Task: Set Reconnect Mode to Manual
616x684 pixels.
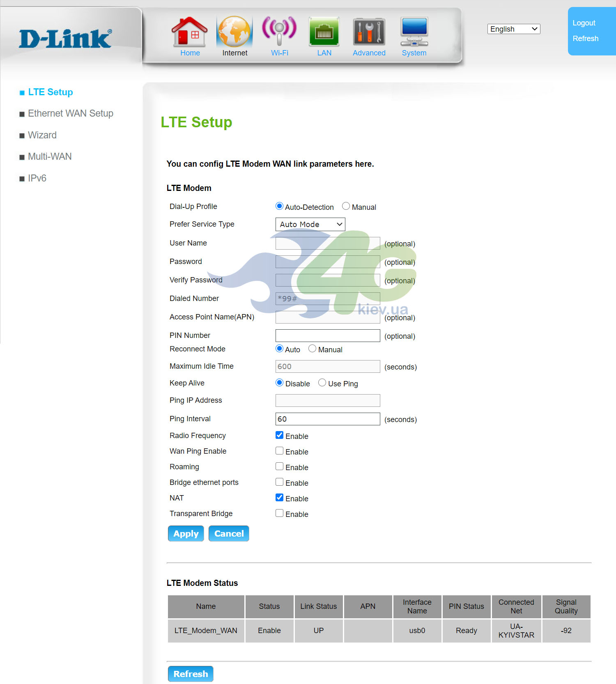Action: pyautogui.click(x=313, y=349)
